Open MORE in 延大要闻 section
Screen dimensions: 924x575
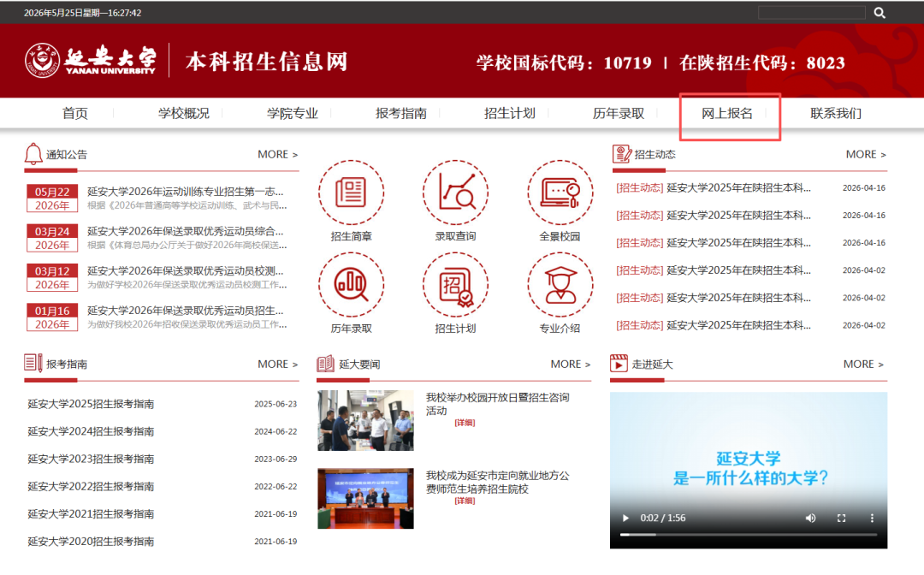571,365
